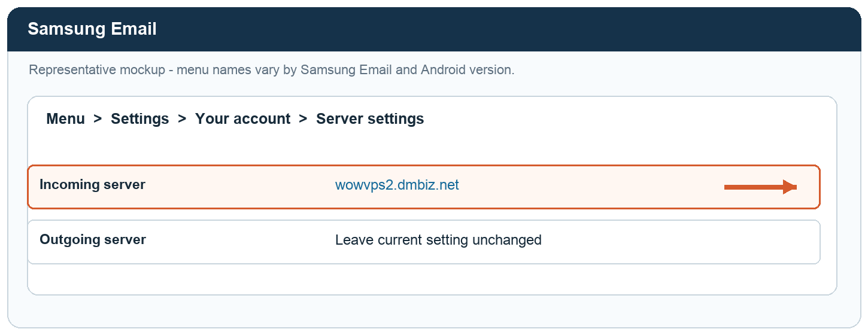
Task: Open 'Your account' in the breadcrumb
Action: click(x=243, y=119)
